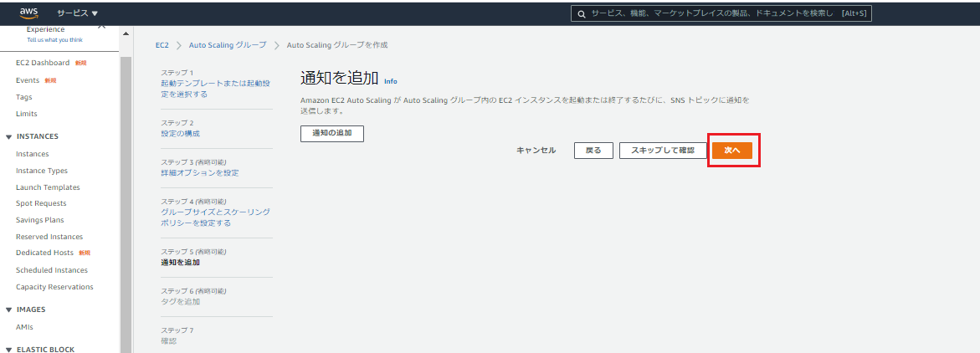Open Tags in the sidebar
The width and height of the screenshot is (980, 353).
(x=23, y=97)
